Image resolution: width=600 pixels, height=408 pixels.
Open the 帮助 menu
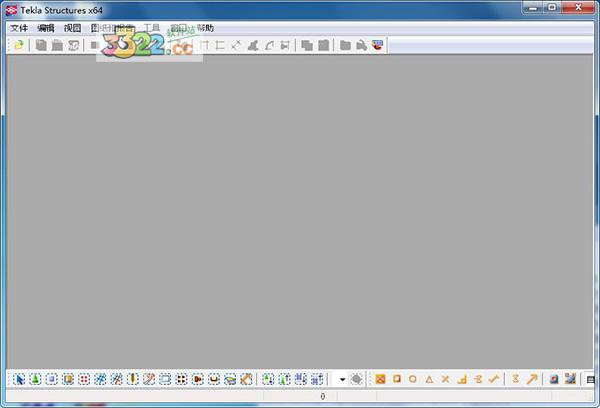click(x=205, y=28)
